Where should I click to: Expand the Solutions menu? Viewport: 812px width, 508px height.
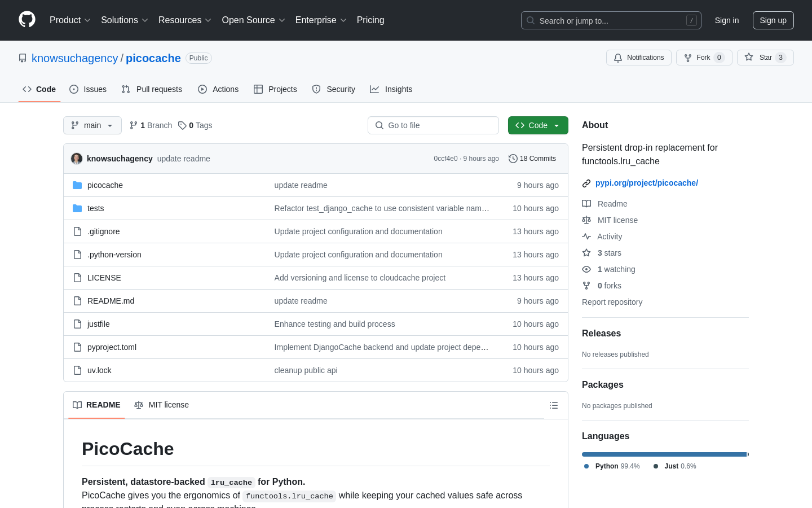(125, 20)
